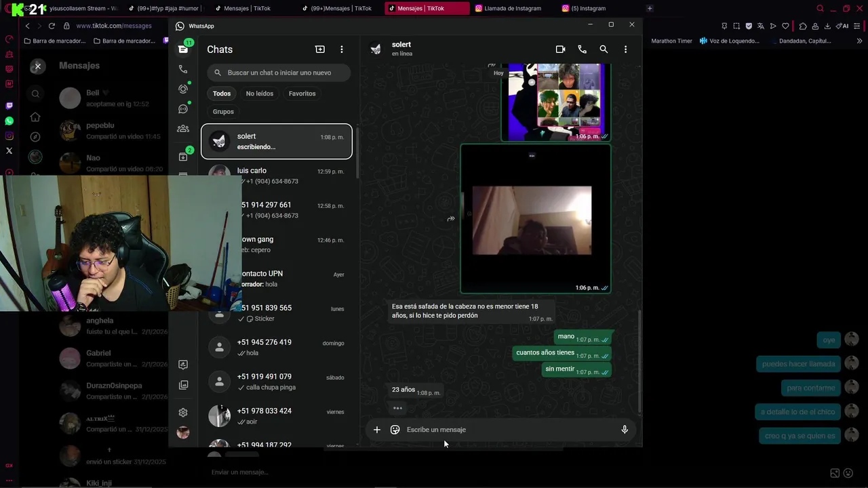The height and width of the screenshot is (488, 868).
Task: Open the Chats panel three-dot menu
Action: click(x=342, y=49)
